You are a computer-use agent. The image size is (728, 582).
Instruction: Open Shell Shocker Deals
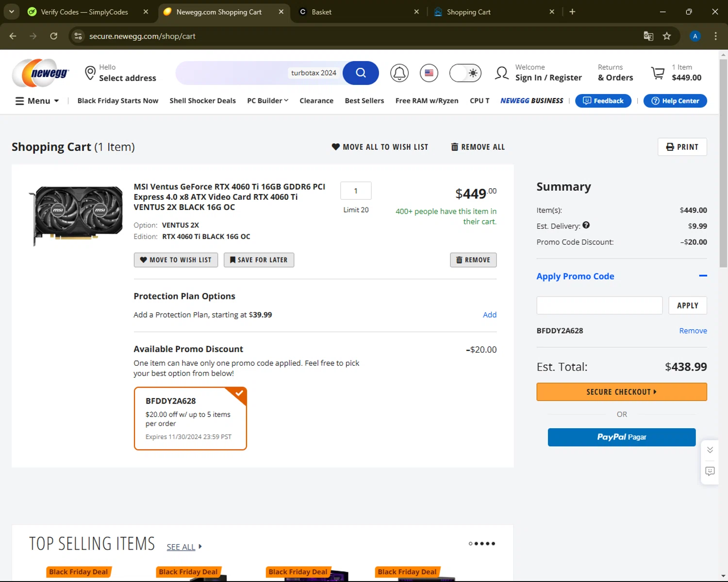click(x=202, y=101)
